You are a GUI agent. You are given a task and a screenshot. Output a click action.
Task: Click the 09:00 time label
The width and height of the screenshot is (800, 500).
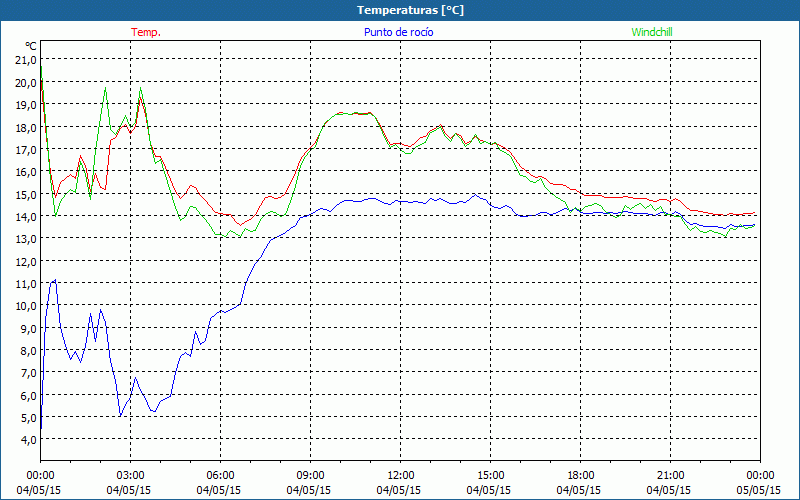click(x=310, y=476)
